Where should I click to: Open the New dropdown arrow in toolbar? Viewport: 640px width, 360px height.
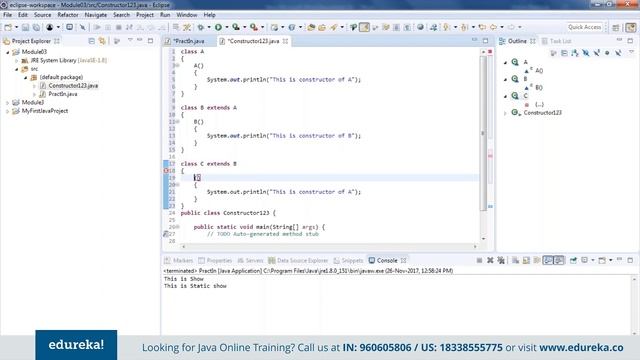pyautogui.click(x=16, y=27)
